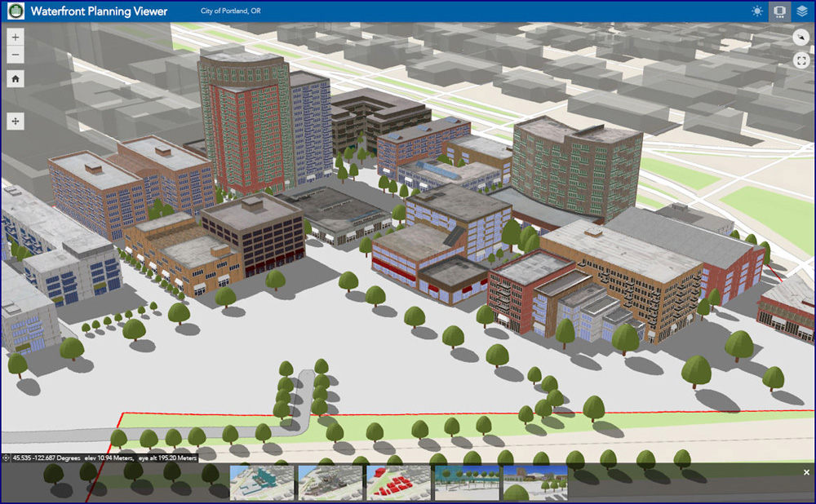Return to the home view
816x504 pixels.
click(15, 78)
